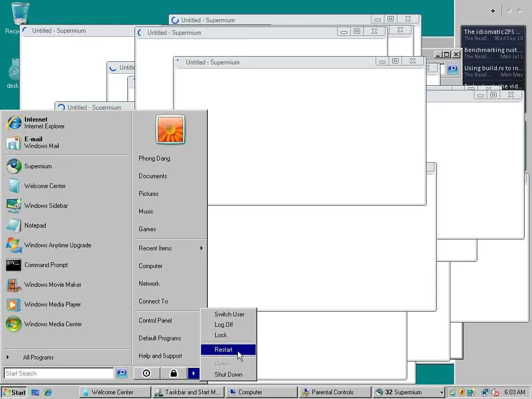This screenshot has width=532, height=399.
Task: Open Network from Start menu
Action: coord(170,284)
